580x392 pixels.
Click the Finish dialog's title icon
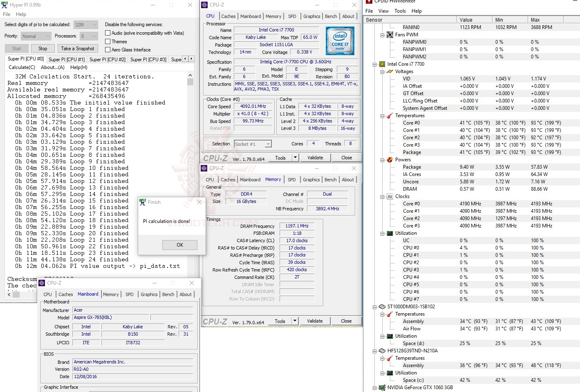pyautogui.click(x=143, y=202)
